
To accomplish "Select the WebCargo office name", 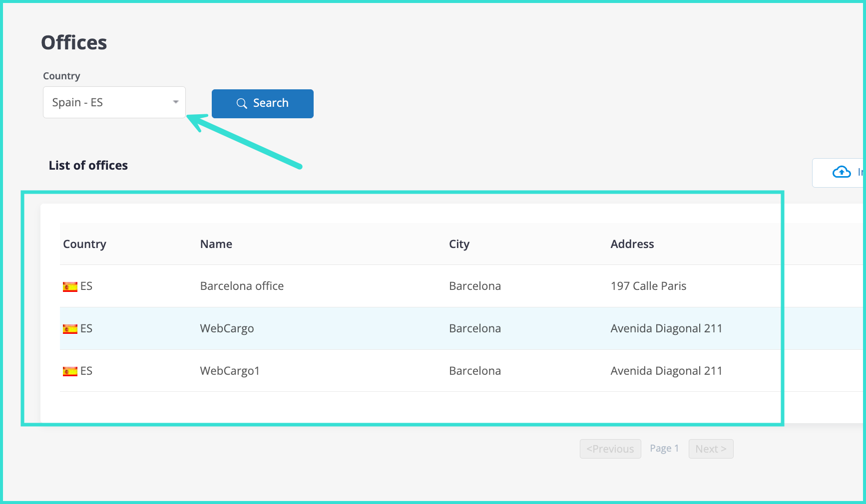I will click(227, 328).
